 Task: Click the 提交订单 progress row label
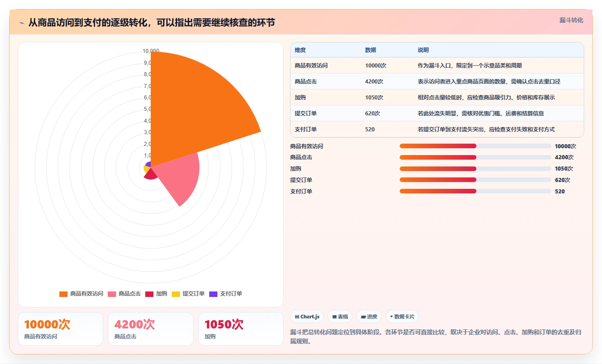pos(301,180)
